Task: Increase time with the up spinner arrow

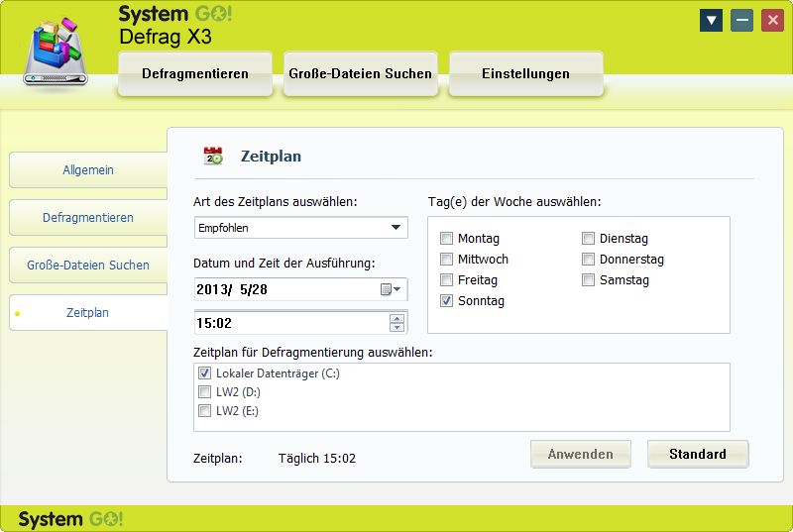Action: pyautogui.click(x=397, y=318)
